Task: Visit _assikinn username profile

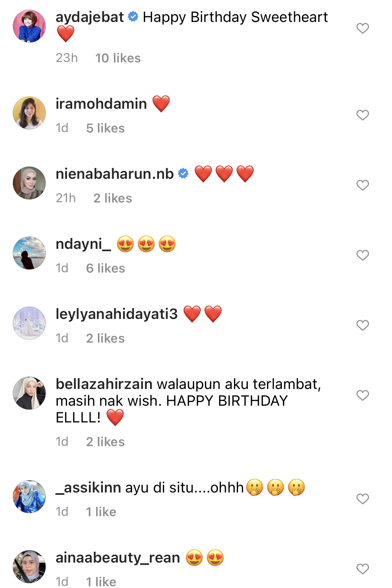Action: click(89, 488)
